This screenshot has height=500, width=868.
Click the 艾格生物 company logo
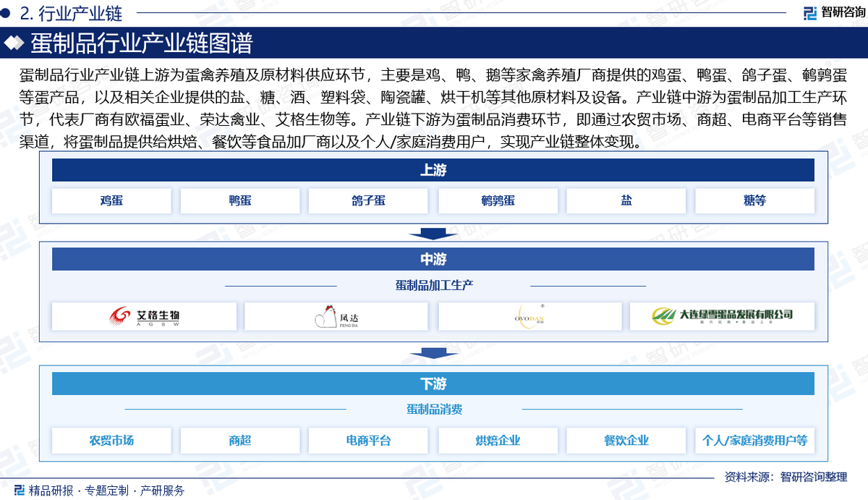[x=144, y=316]
